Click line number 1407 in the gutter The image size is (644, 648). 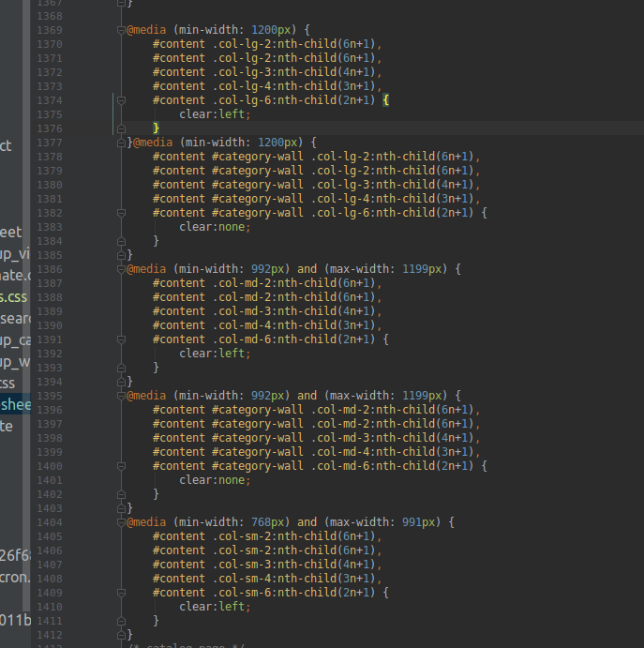50,565
